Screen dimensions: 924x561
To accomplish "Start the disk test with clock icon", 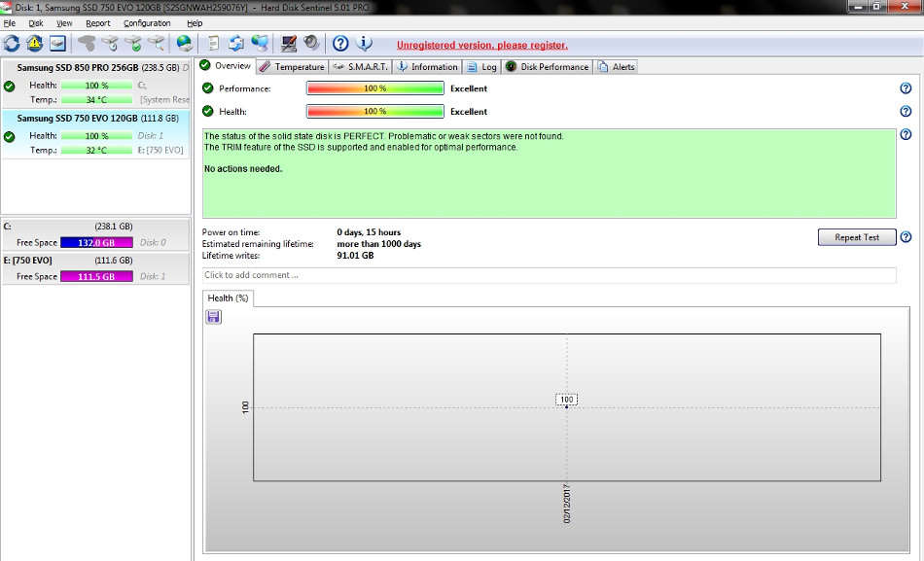I will [112, 43].
